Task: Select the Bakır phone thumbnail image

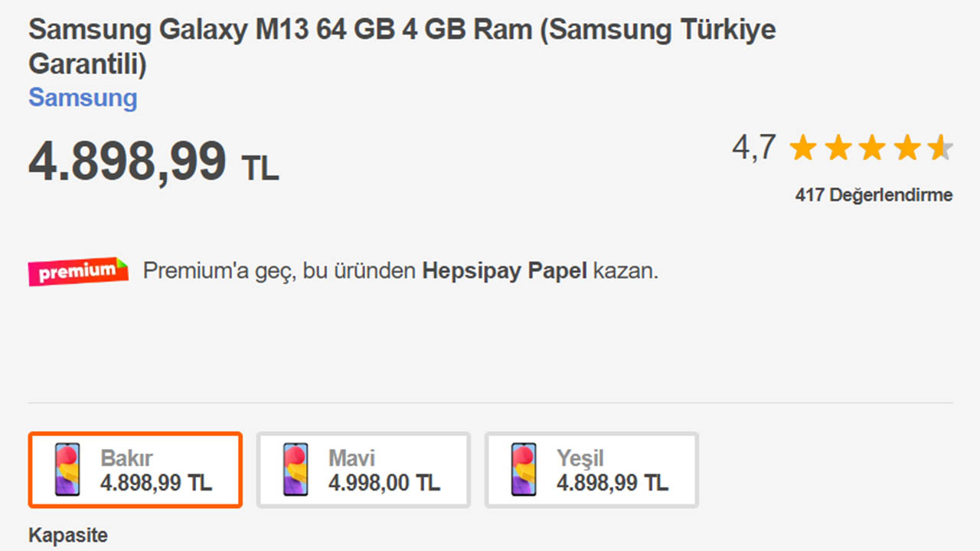Action: coord(65,469)
